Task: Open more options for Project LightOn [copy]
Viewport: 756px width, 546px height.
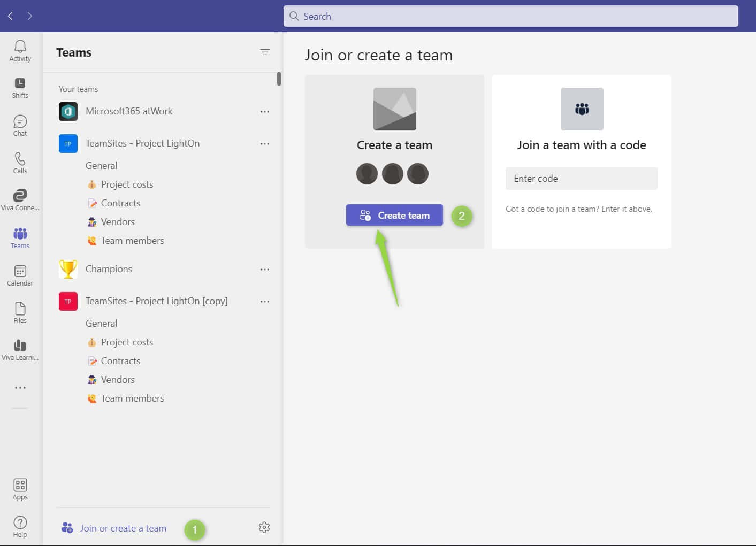Action: 265,302
